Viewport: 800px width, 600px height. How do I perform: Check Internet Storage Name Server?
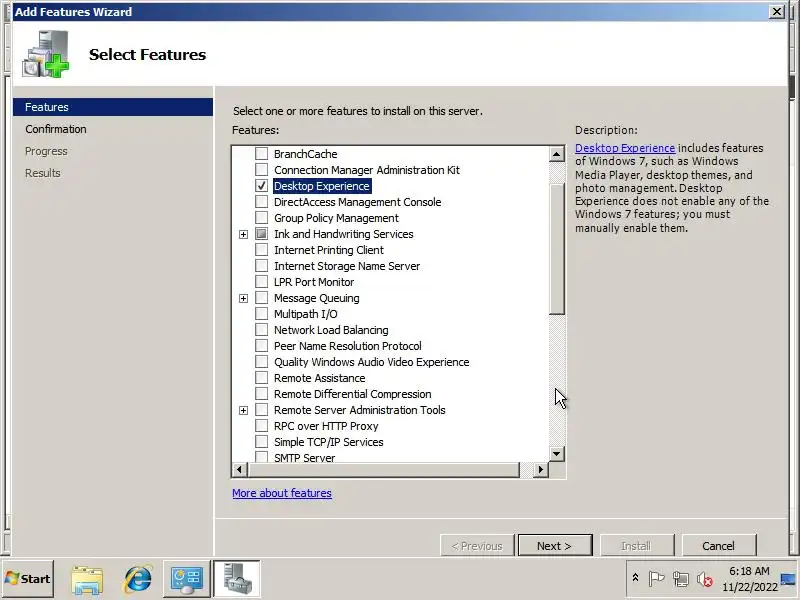point(261,266)
